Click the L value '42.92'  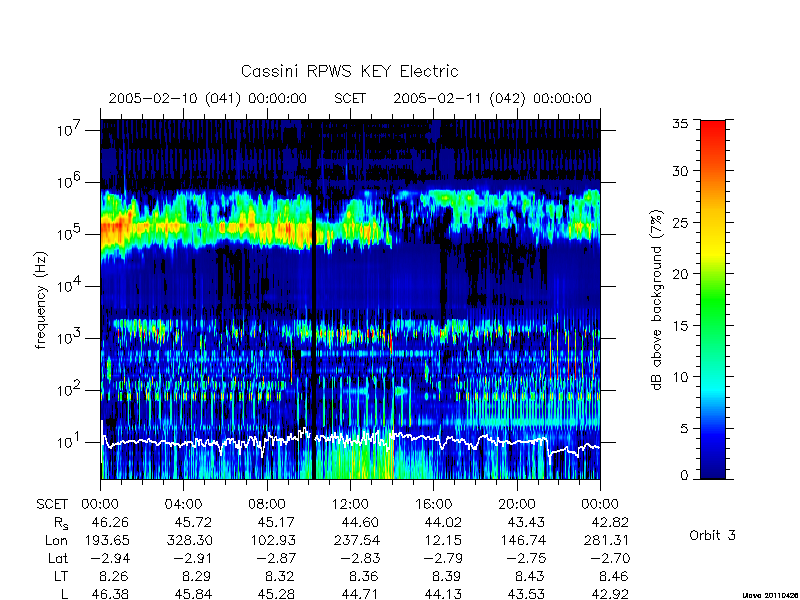pos(610,594)
